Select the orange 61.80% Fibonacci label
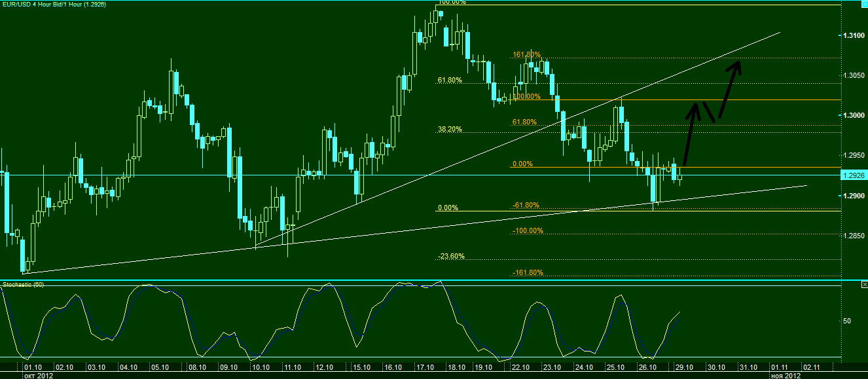 tap(524, 122)
